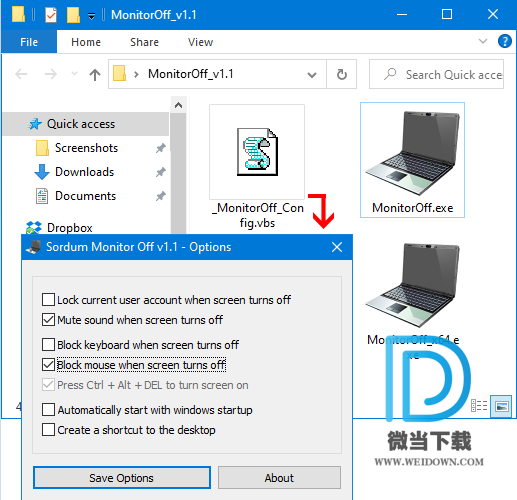Expand the ribbon with the chevron
Screen dimensions: 517x500
483,41
